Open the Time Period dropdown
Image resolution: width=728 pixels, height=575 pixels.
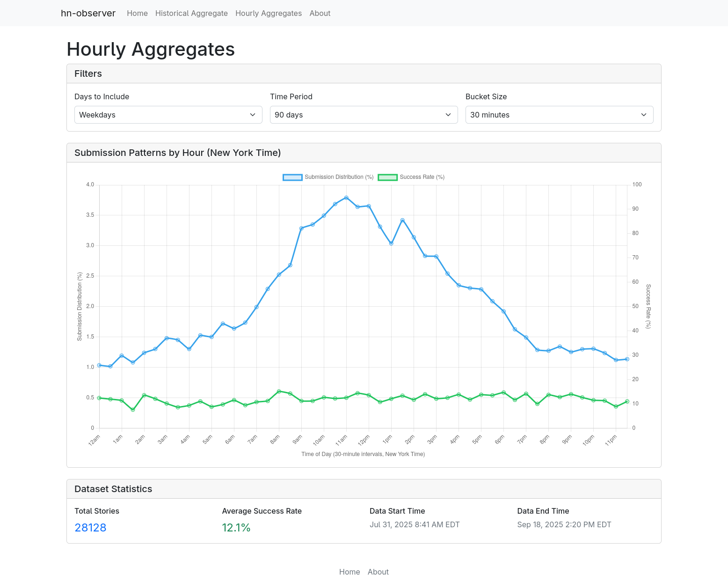(x=364, y=115)
